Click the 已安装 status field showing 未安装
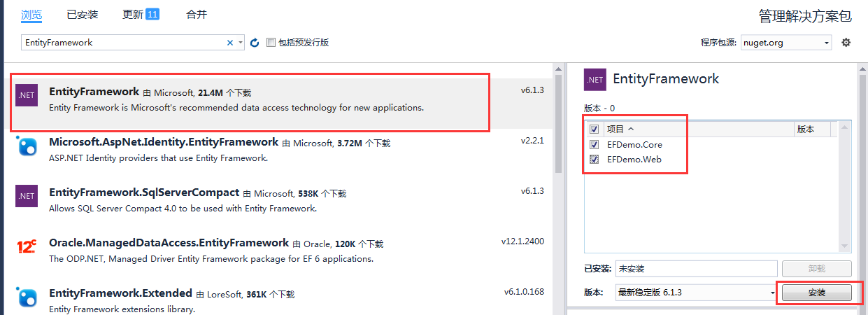 [x=696, y=269]
